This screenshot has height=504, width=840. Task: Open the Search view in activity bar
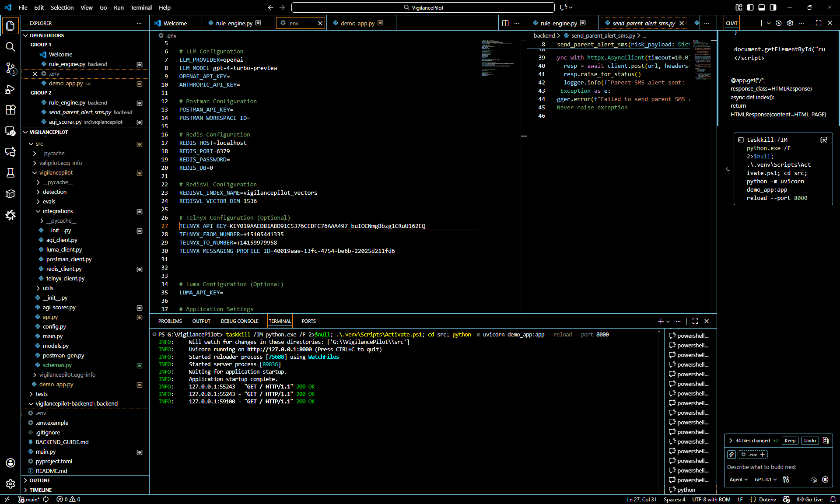click(10, 47)
